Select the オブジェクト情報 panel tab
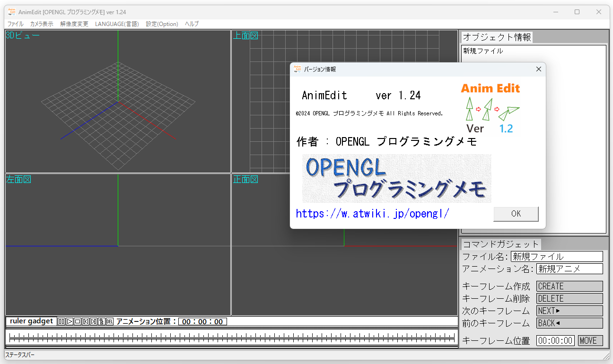 497,37
